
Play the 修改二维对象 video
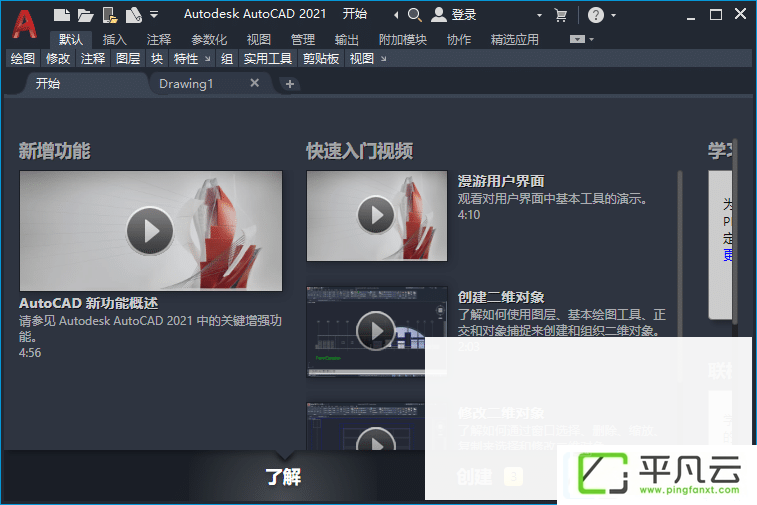[376, 439]
